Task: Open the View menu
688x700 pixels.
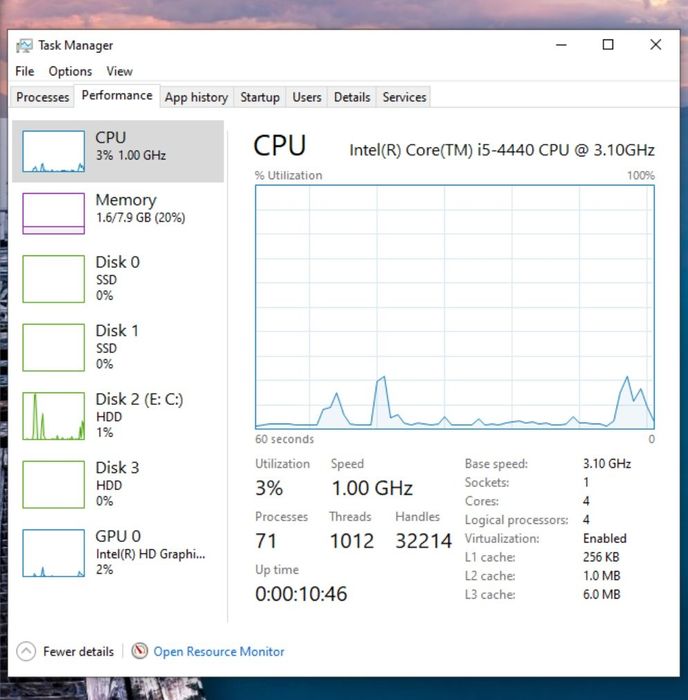Action: click(x=119, y=71)
